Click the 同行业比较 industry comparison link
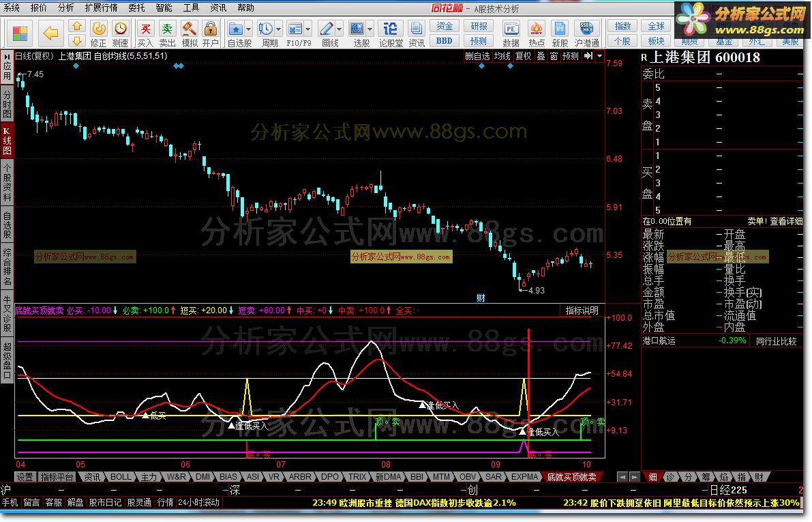Screen dimensions: 812x522 click(776, 341)
